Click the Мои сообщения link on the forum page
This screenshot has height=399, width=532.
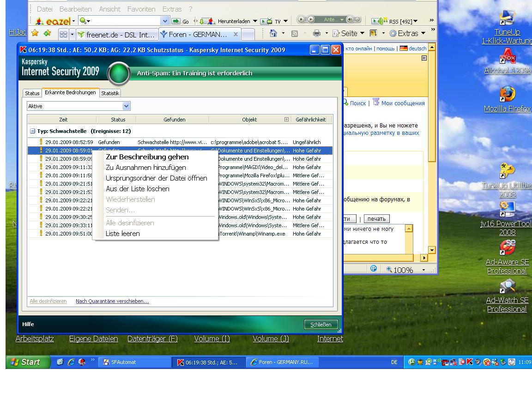pyautogui.click(x=403, y=103)
